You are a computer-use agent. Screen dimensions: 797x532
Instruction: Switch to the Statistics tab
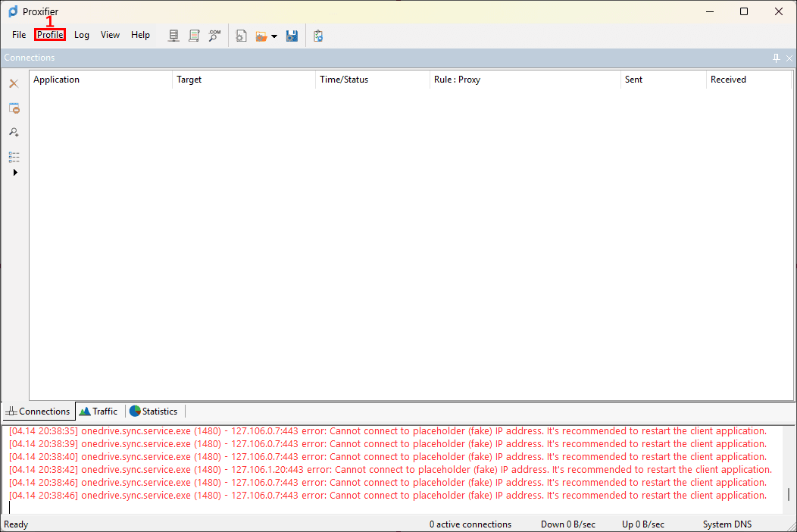pos(154,411)
